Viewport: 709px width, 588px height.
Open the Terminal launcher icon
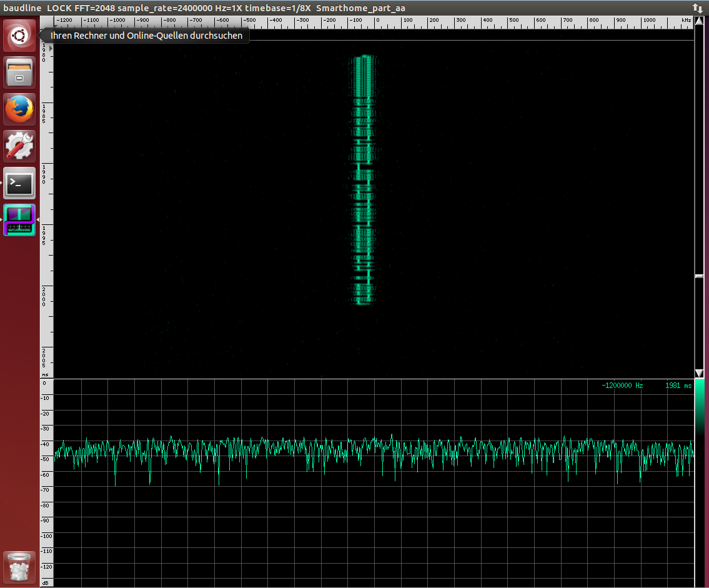pos(19,183)
